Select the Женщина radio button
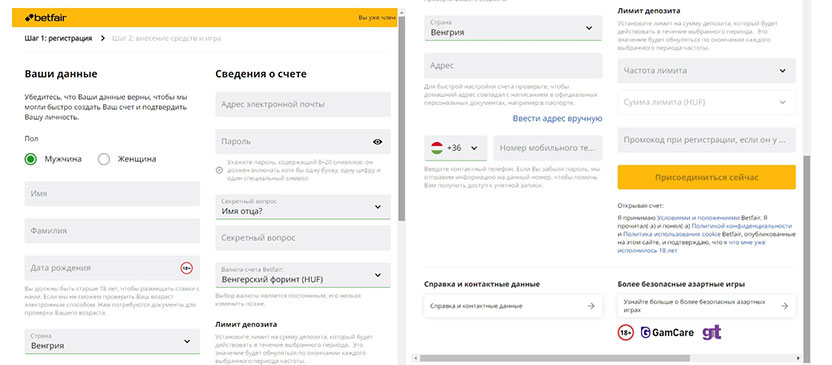 [x=104, y=159]
